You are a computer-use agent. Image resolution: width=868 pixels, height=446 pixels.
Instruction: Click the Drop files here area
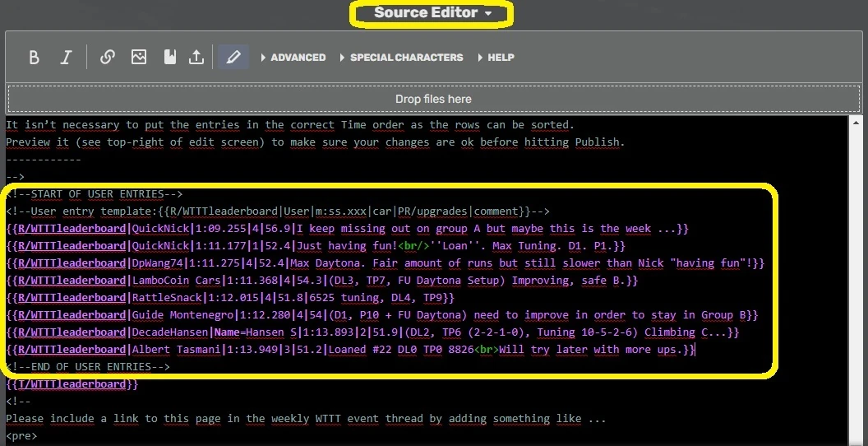coord(433,100)
